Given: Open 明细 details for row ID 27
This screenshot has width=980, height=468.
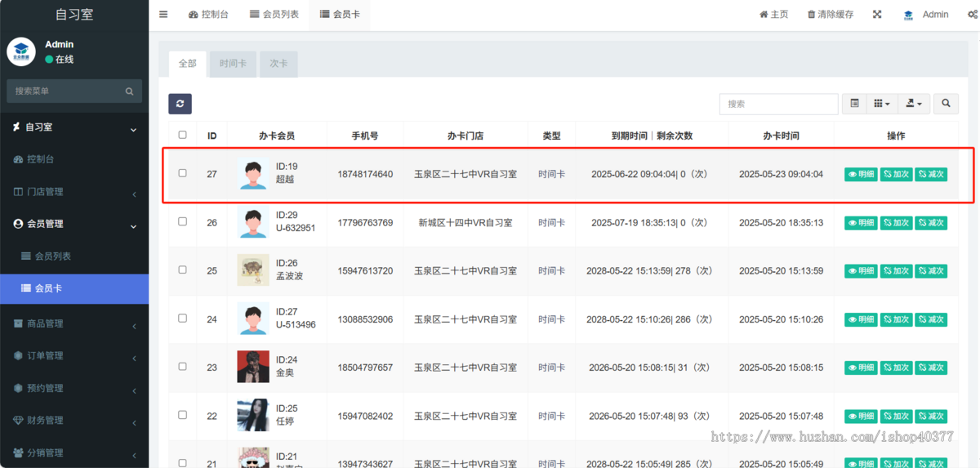Looking at the screenshot, I should click(861, 174).
